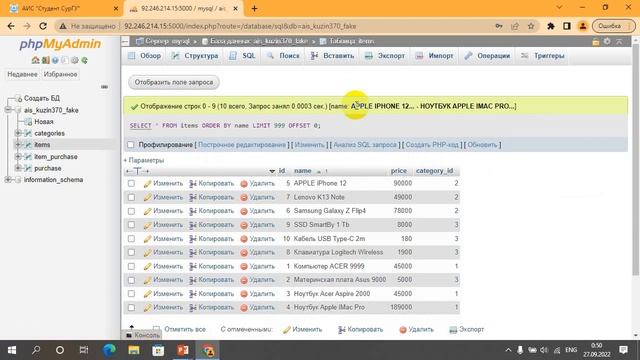Click the green reload navigation icon in sidebar

coord(84,60)
